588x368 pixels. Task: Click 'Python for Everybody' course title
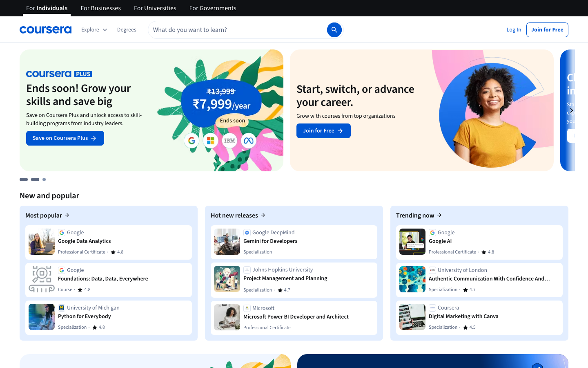[85, 316]
